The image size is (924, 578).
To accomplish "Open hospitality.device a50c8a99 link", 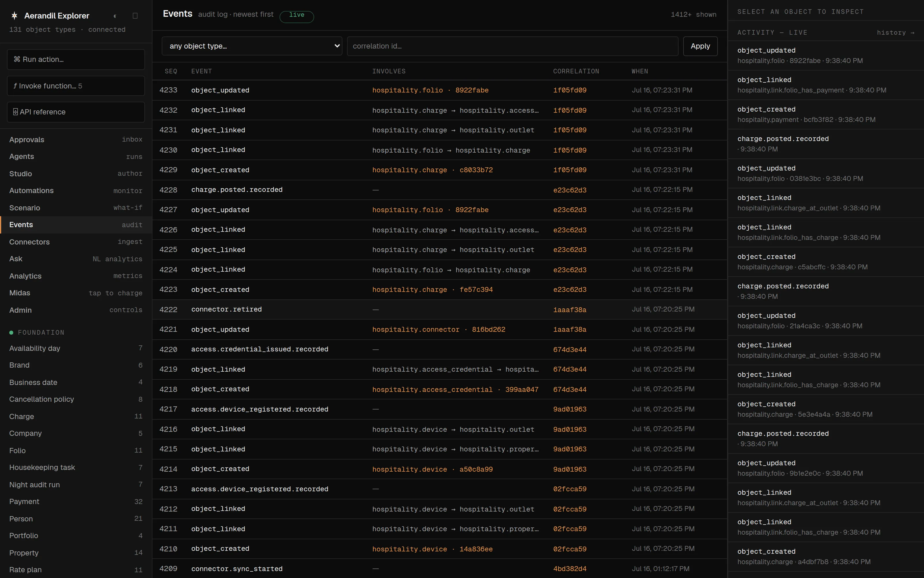I will tap(432, 469).
